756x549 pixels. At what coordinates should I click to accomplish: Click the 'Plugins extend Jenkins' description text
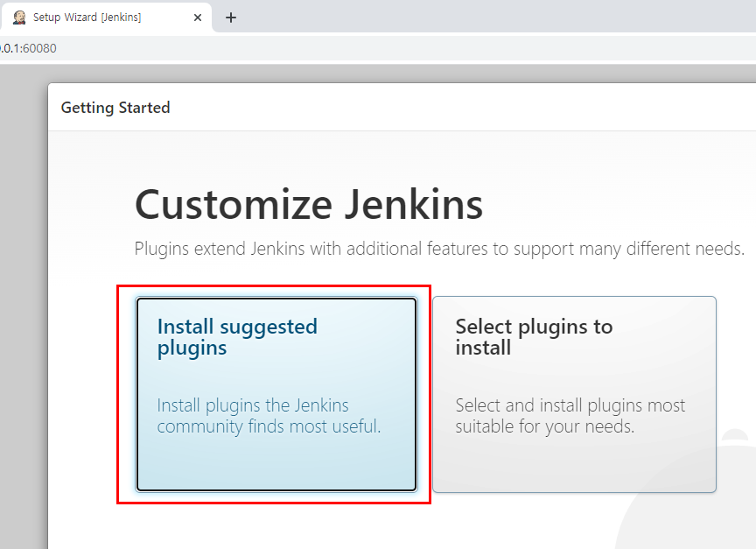(439, 249)
